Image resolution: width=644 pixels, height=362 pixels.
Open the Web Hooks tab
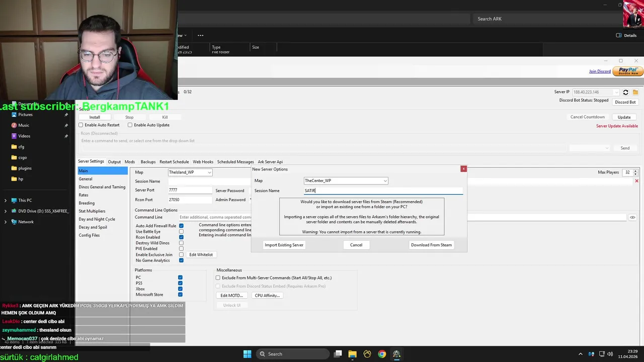point(203,162)
